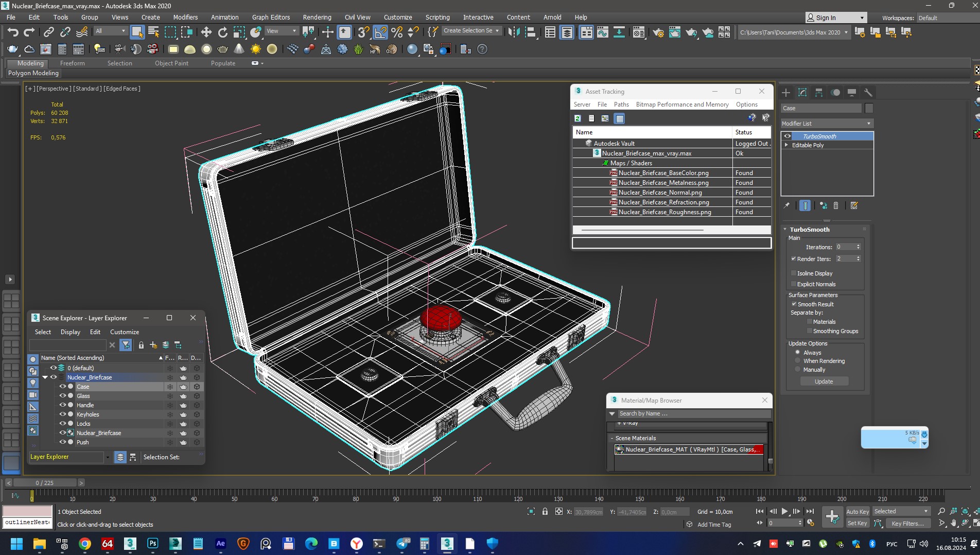Click the Set Key button
This screenshot has width=980, height=555.
point(857,523)
